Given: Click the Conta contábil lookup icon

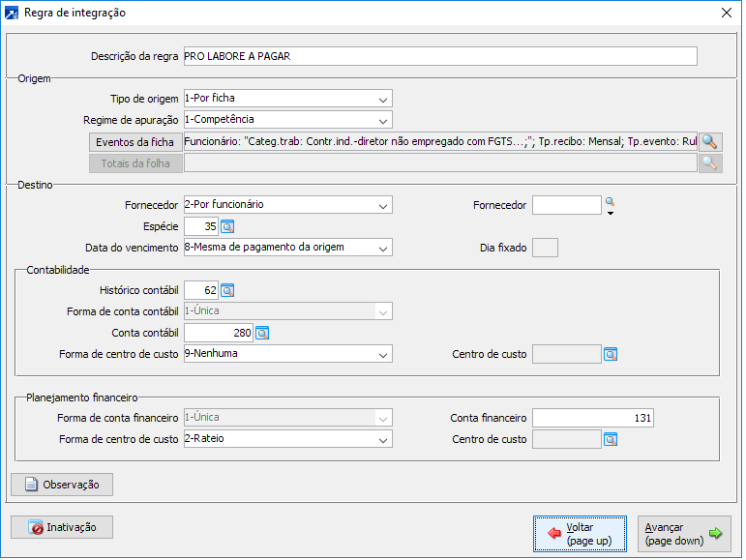Looking at the screenshot, I should click(261, 333).
